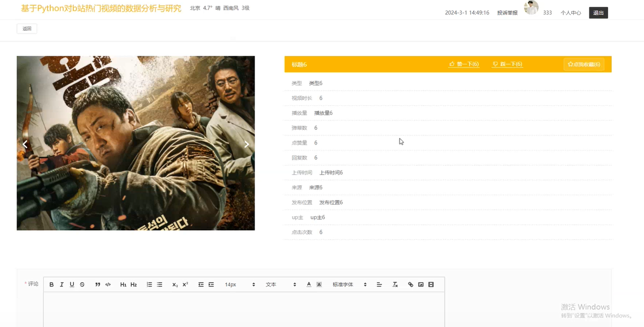Insert an image into the comment
This screenshot has width=644, height=327.
[421, 284]
